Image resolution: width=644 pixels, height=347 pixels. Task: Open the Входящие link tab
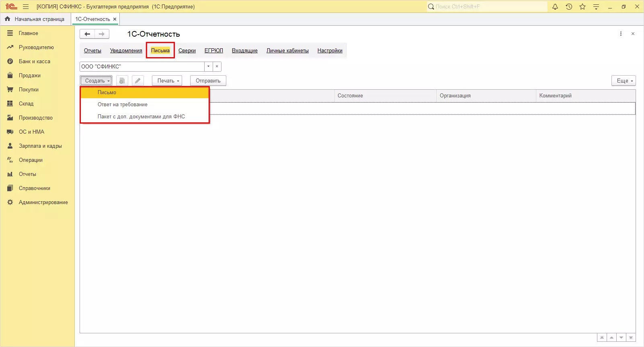click(x=245, y=51)
